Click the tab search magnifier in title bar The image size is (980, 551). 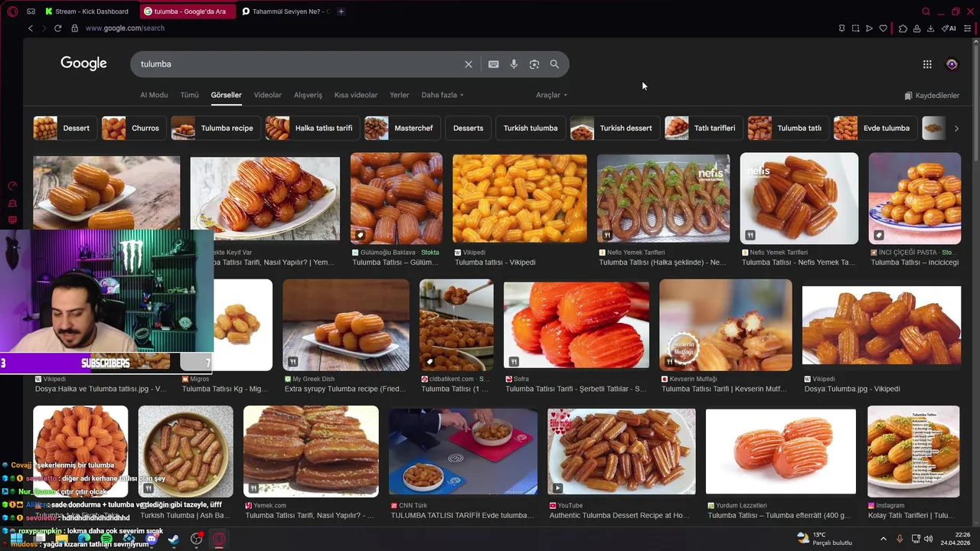[926, 11]
